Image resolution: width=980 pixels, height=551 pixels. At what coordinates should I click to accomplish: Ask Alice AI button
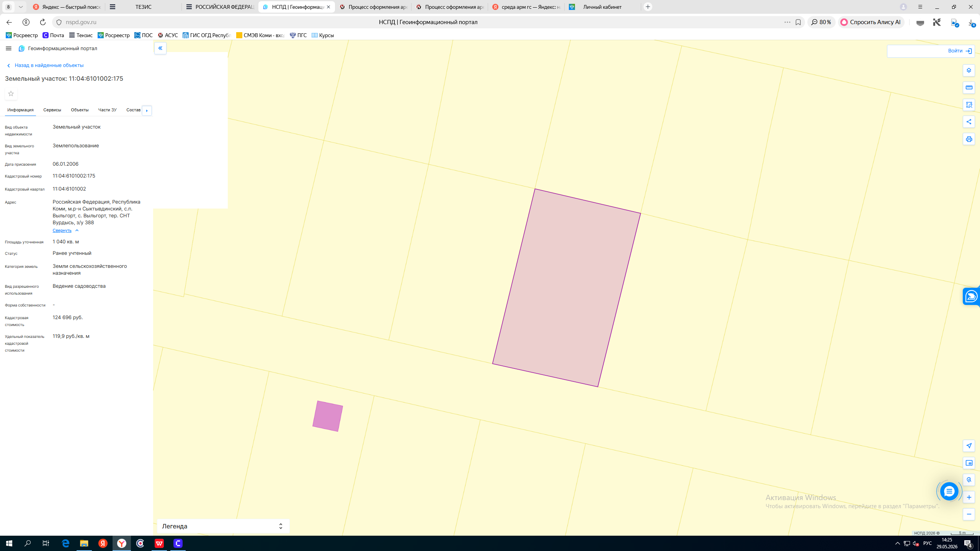[x=871, y=22]
